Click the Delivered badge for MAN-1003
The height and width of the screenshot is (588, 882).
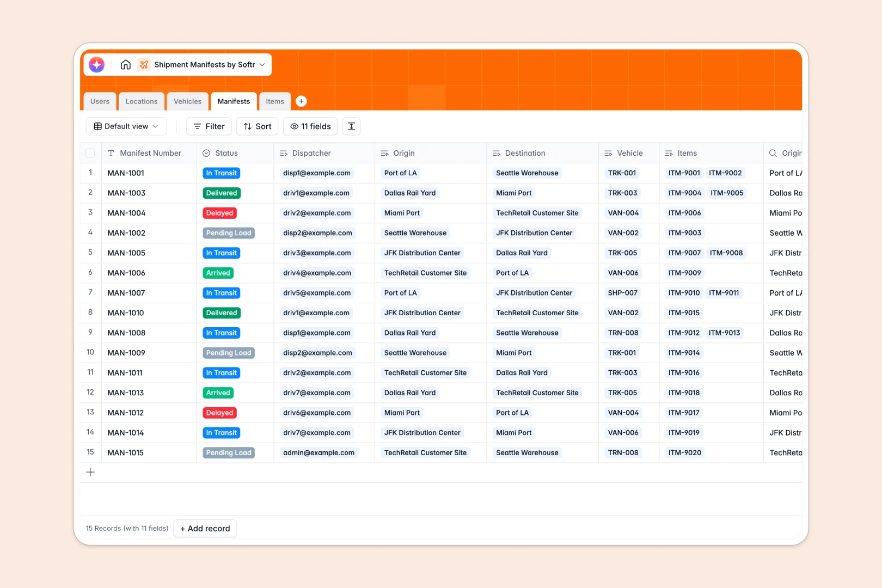coord(222,193)
